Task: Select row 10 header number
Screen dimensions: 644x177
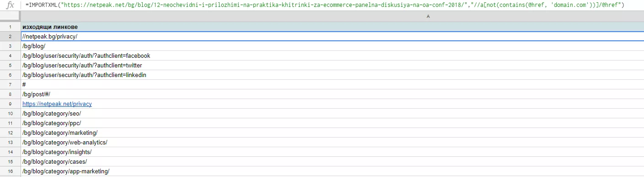Action: coord(10,114)
